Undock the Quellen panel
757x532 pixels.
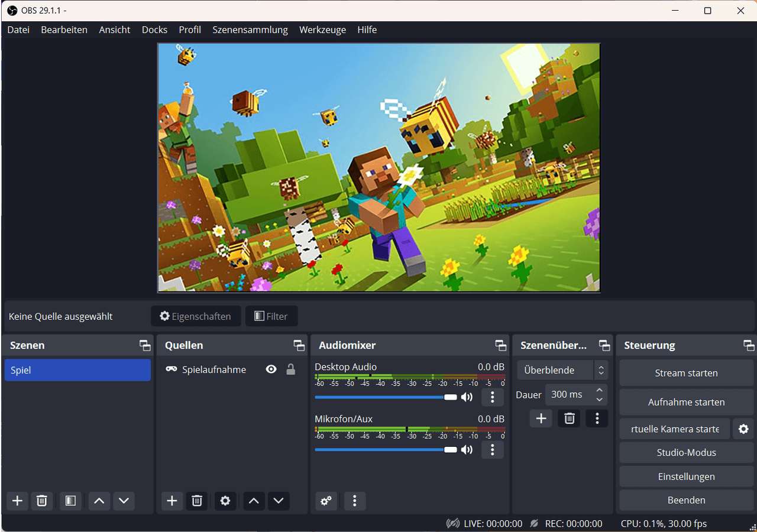(x=300, y=345)
